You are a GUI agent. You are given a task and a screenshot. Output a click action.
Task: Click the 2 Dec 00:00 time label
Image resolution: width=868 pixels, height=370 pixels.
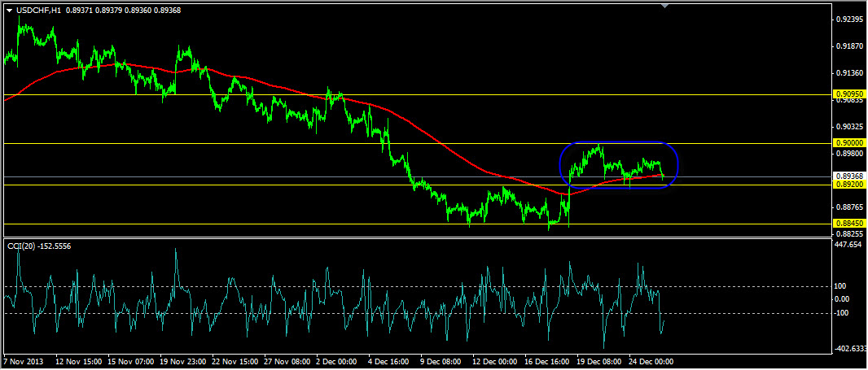(x=338, y=362)
